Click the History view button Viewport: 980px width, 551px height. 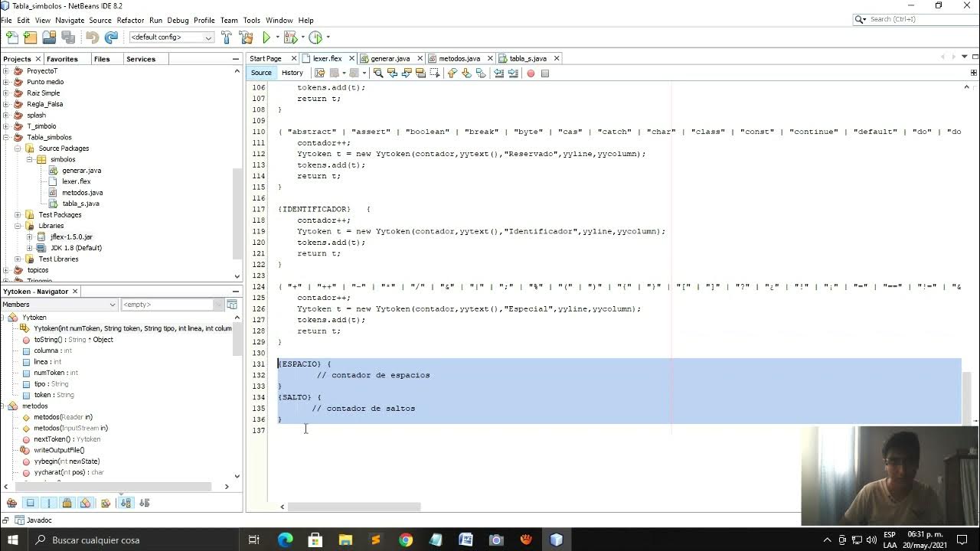point(292,73)
